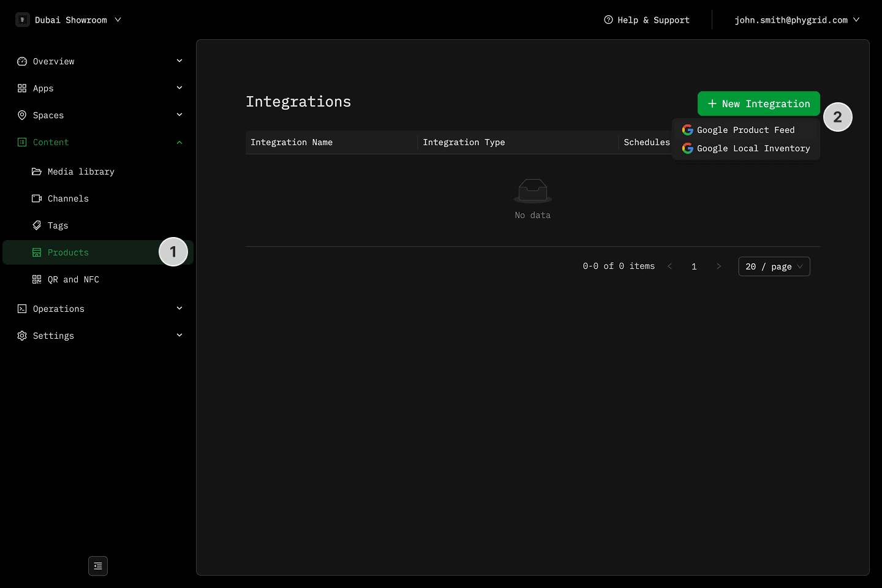Click the QR and NFC icon
The height and width of the screenshot is (588, 882).
(x=37, y=279)
